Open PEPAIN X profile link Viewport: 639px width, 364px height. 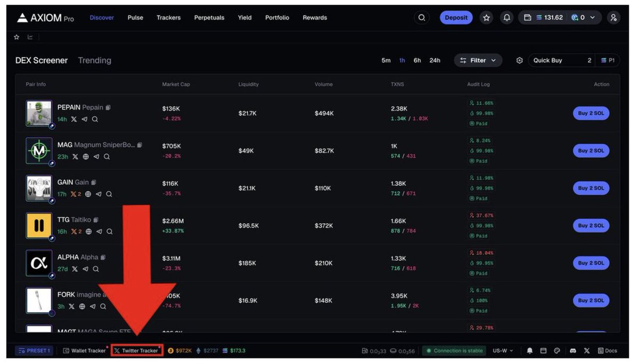tap(73, 119)
